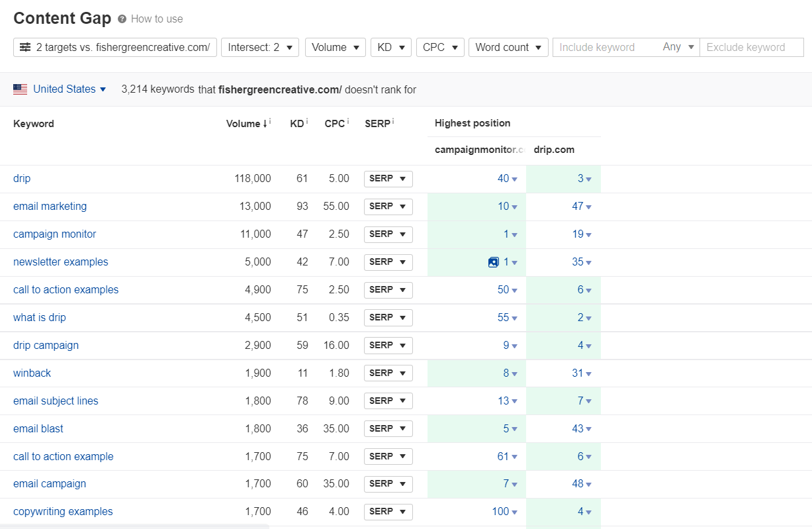The width and height of the screenshot is (812, 529).
Task: Open the winback keyword link
Action: (x=32, y=373)
